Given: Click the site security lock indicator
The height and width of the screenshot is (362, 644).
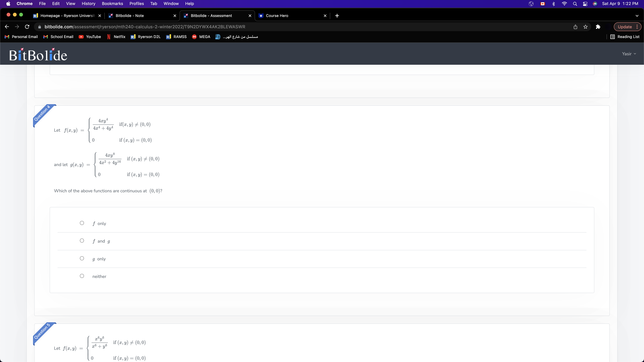Looking at the screenshot, I should [39, 27].
